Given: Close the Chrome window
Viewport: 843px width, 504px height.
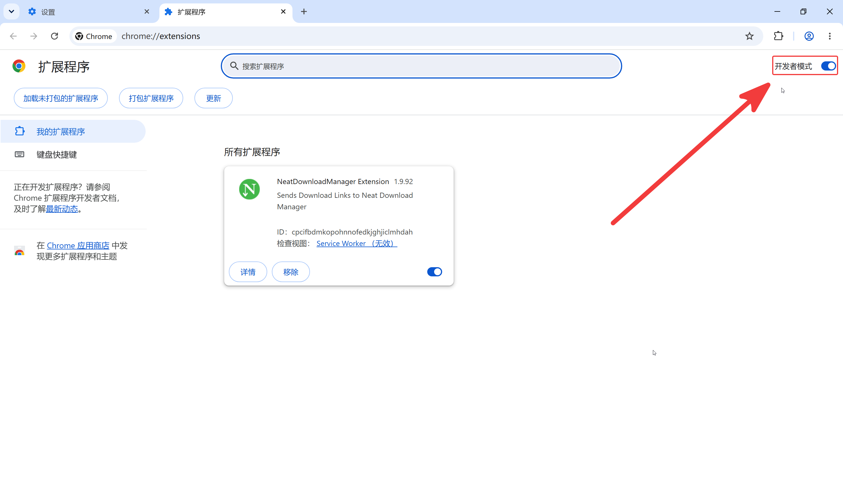Looking at the screenshot, I should pyautogui.click(x=830, y=11).
